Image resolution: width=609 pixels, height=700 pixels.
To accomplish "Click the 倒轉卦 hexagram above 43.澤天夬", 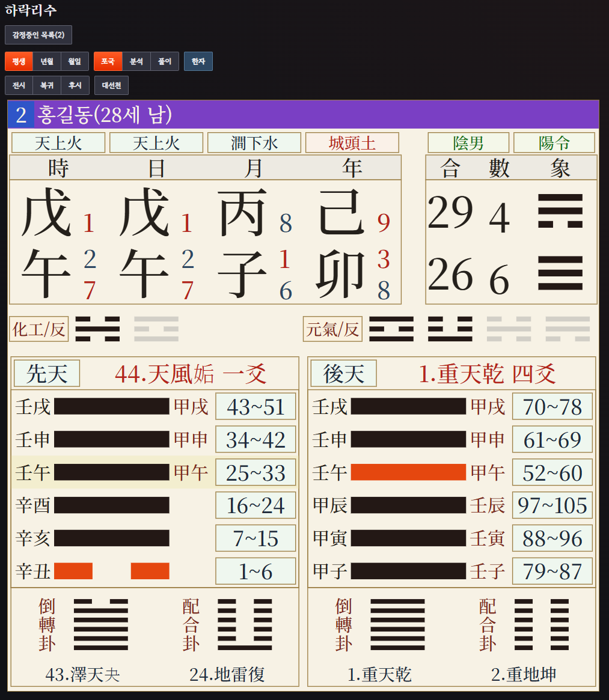I will tap(101, 624).
